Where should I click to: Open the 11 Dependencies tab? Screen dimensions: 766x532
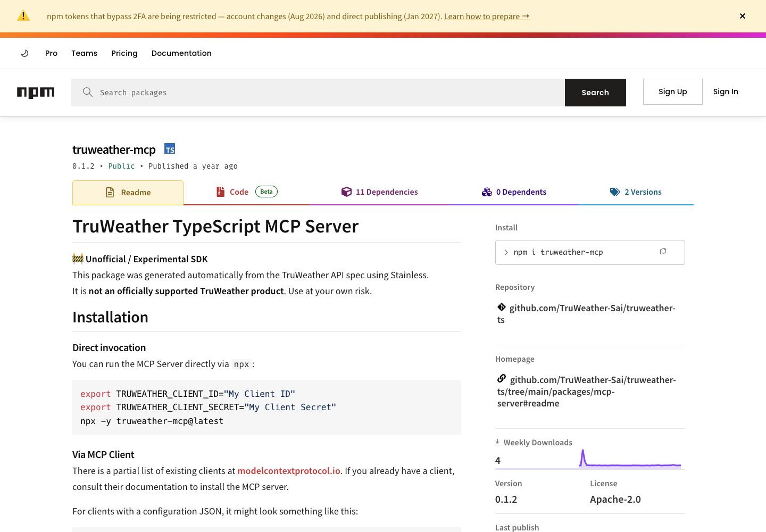(x=380, y=192)
